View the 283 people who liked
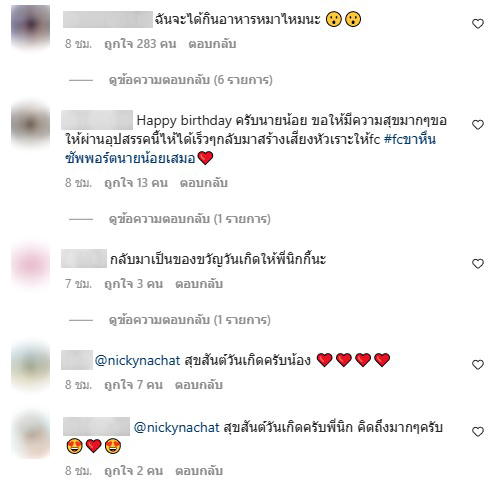Image resolution: width=496 pixels, height=487 pixels. pos(140,44)
